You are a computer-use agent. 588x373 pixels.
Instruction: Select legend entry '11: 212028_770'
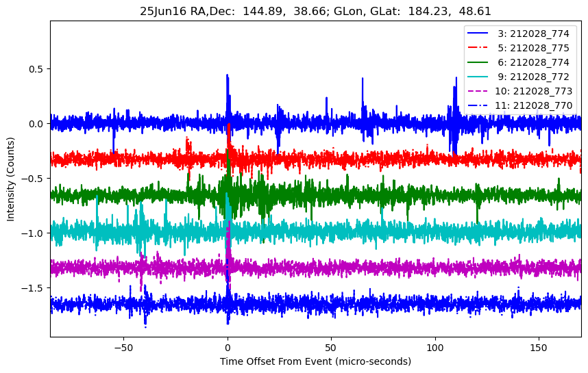519,105
